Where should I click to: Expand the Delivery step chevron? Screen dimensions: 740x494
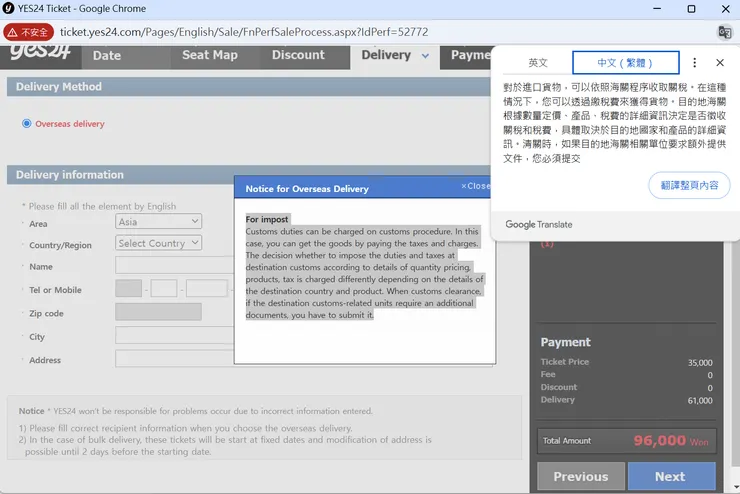pyautogui.click(x=425, y=56)
